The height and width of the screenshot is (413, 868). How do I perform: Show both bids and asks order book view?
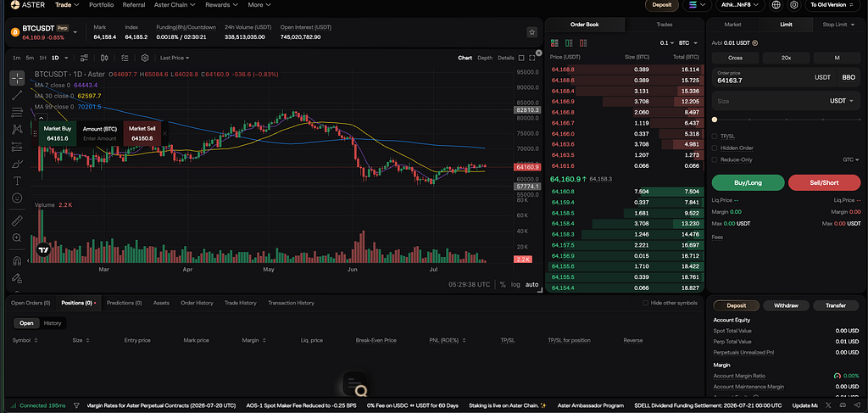(554, 43)
